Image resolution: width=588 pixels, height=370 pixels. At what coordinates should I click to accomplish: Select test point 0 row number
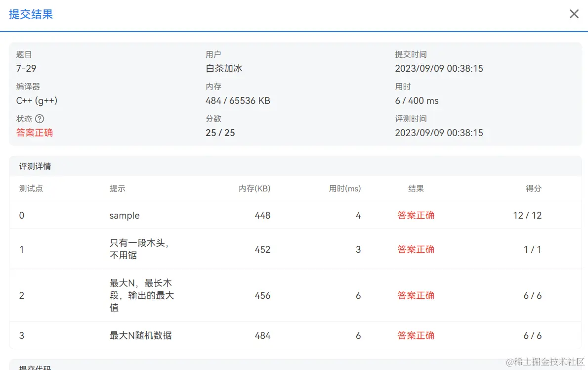(22, 215)
